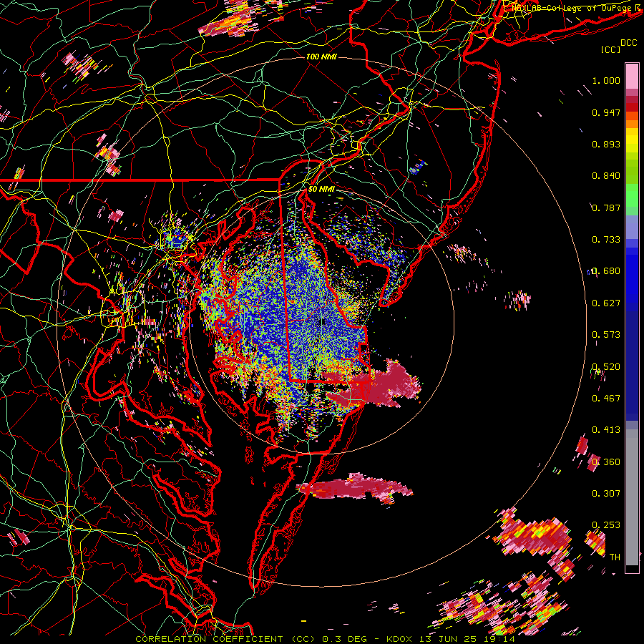
Task: Click the gray lower segment of color bar
Action: click(632, 497)
